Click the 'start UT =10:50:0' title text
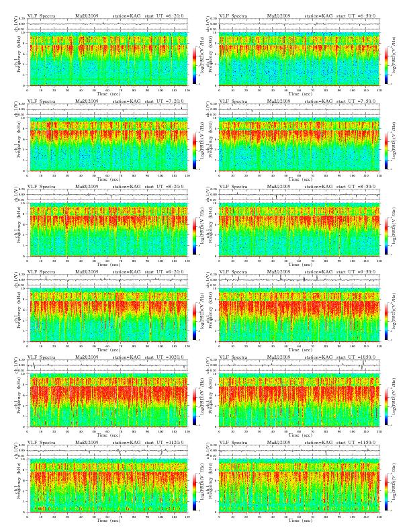Viewport: 411px width, 532px height. (356, 357)
